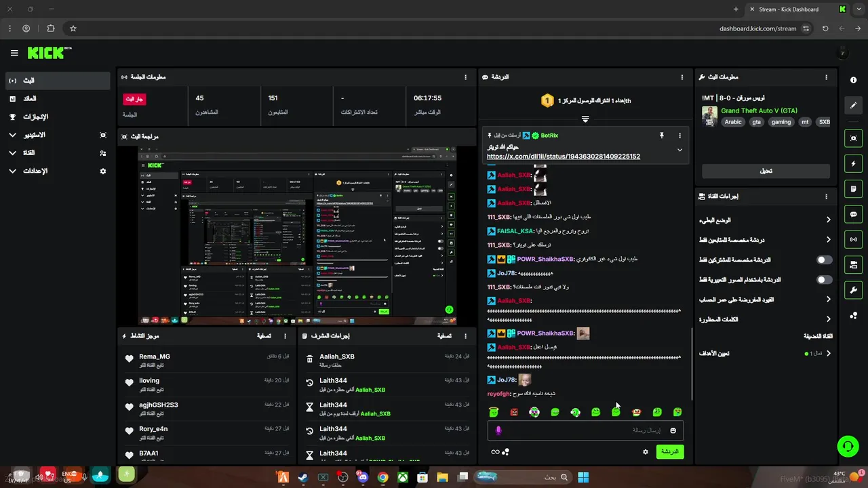Click the three-dots cluster icon in right toolbar
The width and height of the screenshot is (868, 488).
(853, 315)
